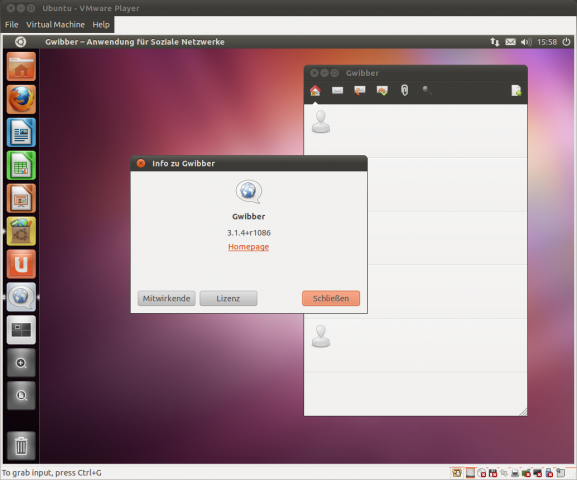Launch LibreOffice Impress from the launcher

(21, 198)
